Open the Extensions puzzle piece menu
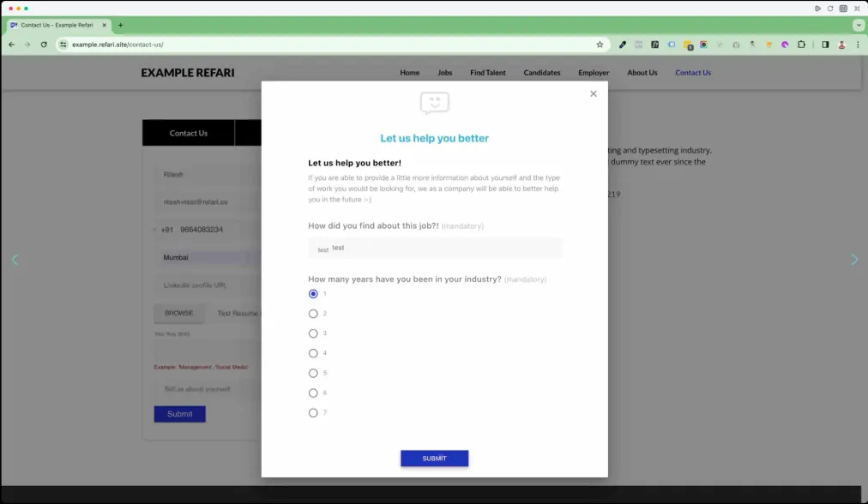Screen dimensions: 868x504 pyautogui.click(x=801, y=45)
